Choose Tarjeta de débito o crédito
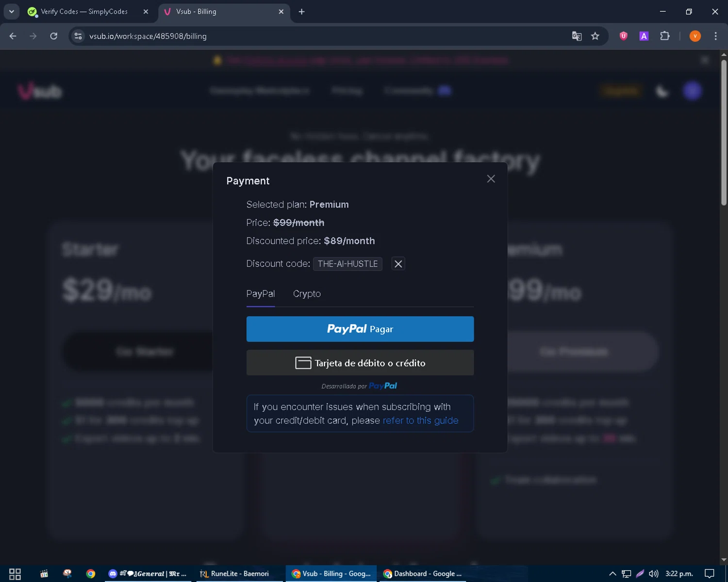Viewport: 728px width, 582px height. tap(360, 363)
